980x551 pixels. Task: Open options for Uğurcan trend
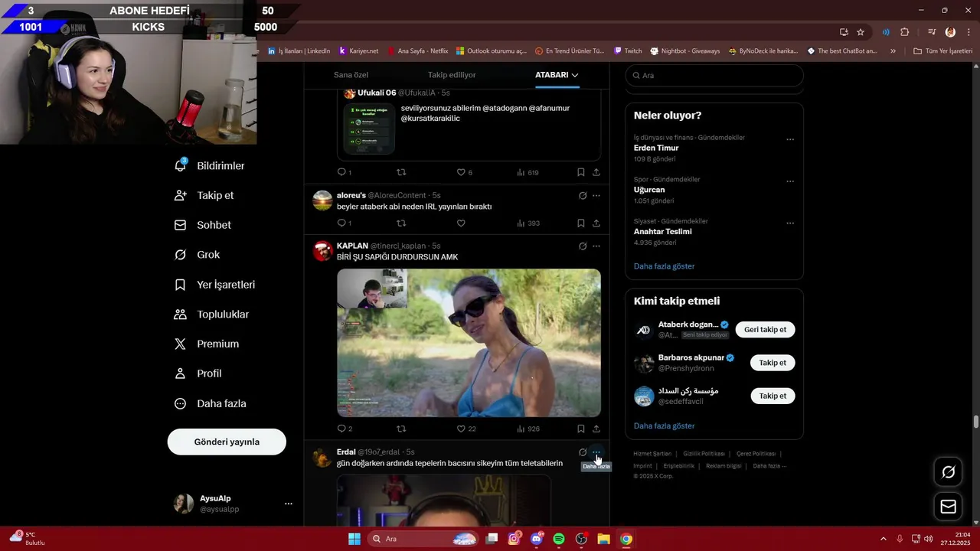[x=790, y=181]
